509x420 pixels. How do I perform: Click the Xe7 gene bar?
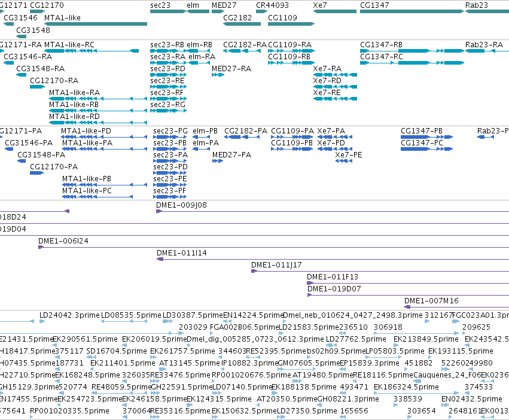(x=335, y=11)
